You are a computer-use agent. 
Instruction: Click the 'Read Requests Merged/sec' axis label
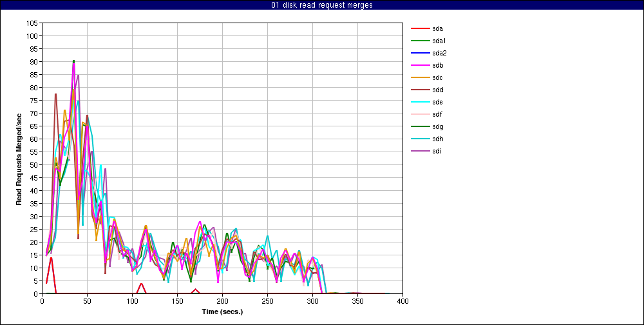19,159
